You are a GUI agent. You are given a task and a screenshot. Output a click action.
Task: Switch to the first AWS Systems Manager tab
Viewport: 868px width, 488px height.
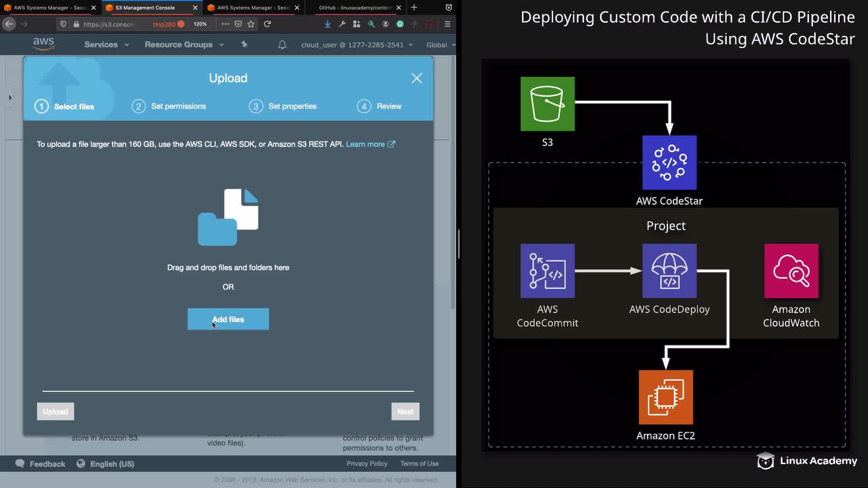pos(49,8)
